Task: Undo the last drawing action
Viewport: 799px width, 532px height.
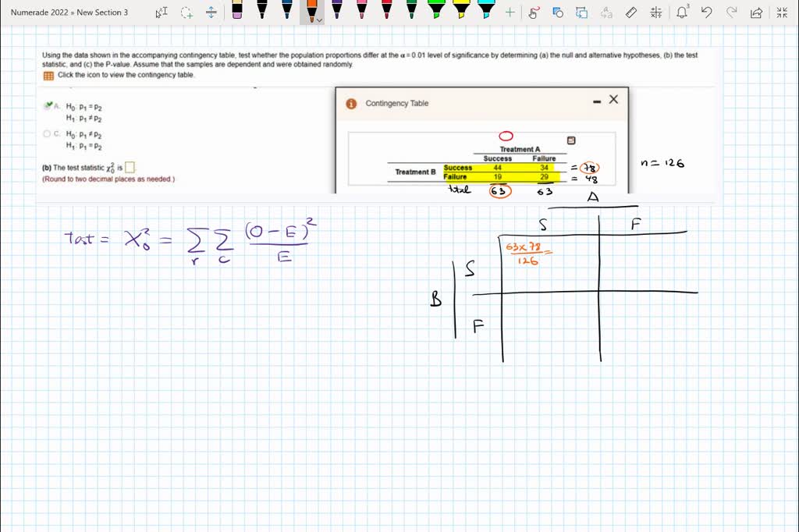Action: [x=707, y=12]
